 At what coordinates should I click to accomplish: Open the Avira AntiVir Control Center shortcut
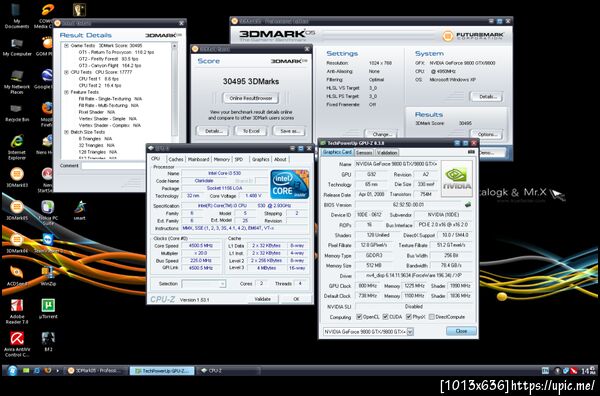(x=16, y=344)
